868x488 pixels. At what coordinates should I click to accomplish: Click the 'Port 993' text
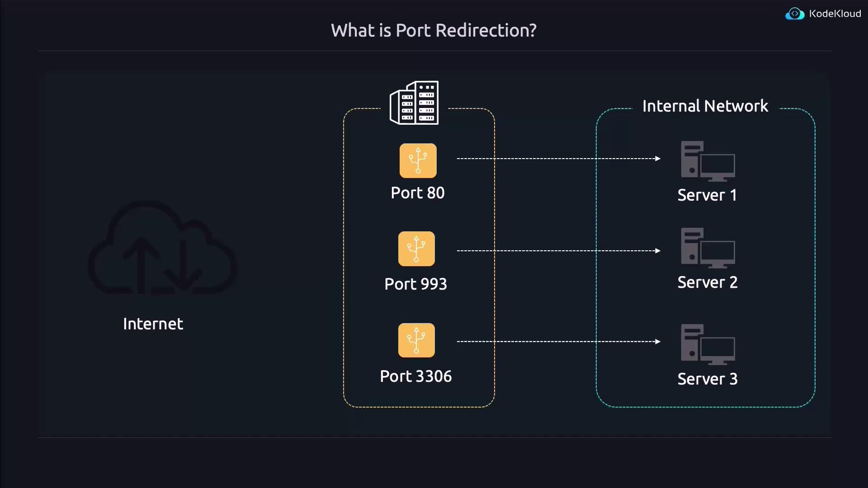click(415, 284)
